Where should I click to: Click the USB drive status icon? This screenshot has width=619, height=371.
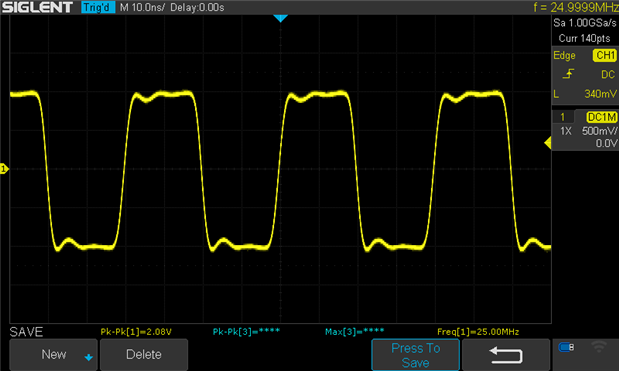pos(566,347)
